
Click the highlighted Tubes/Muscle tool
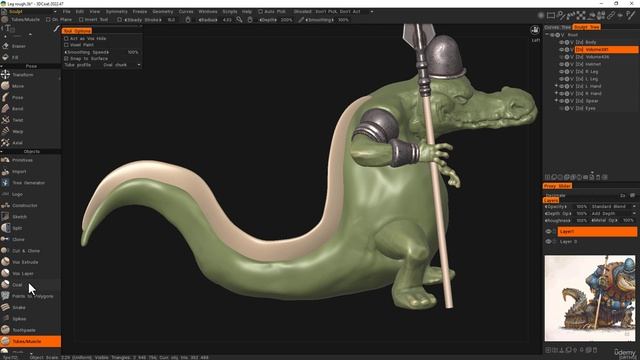click(x=30, y=341)
